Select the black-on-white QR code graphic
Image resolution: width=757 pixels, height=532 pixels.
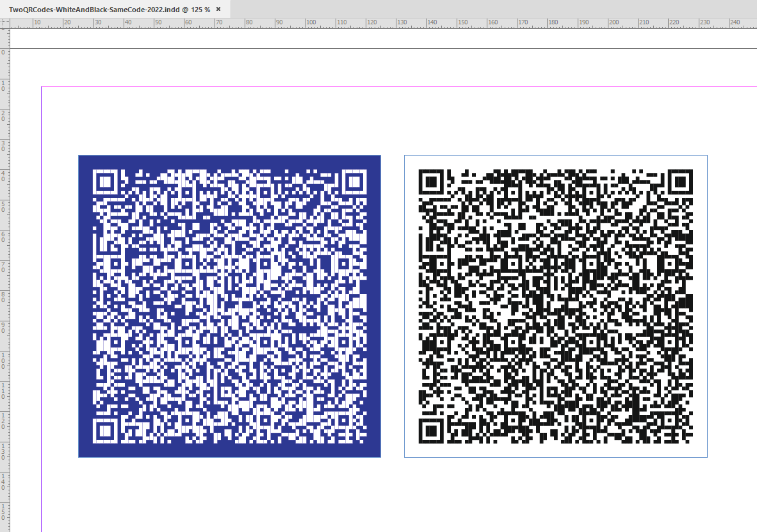point(556,305)
